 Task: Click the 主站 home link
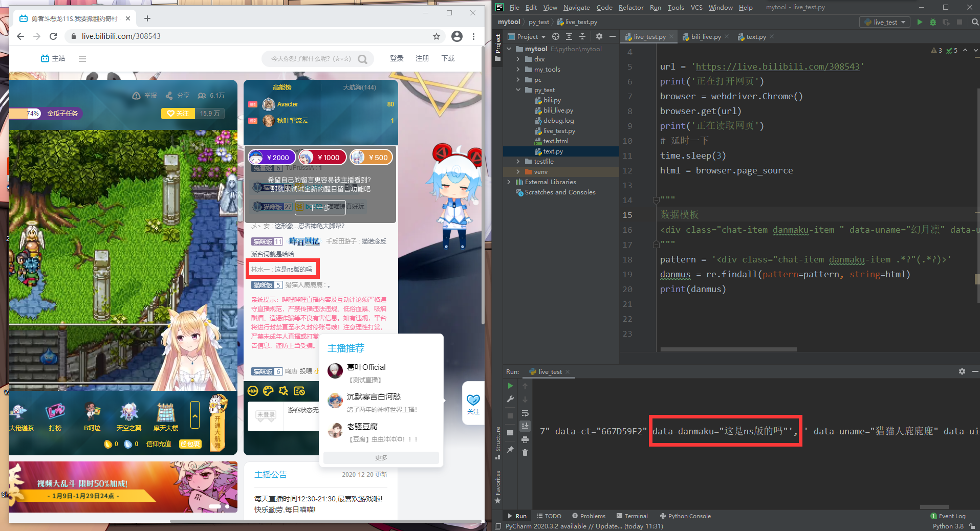pos(53,59)
